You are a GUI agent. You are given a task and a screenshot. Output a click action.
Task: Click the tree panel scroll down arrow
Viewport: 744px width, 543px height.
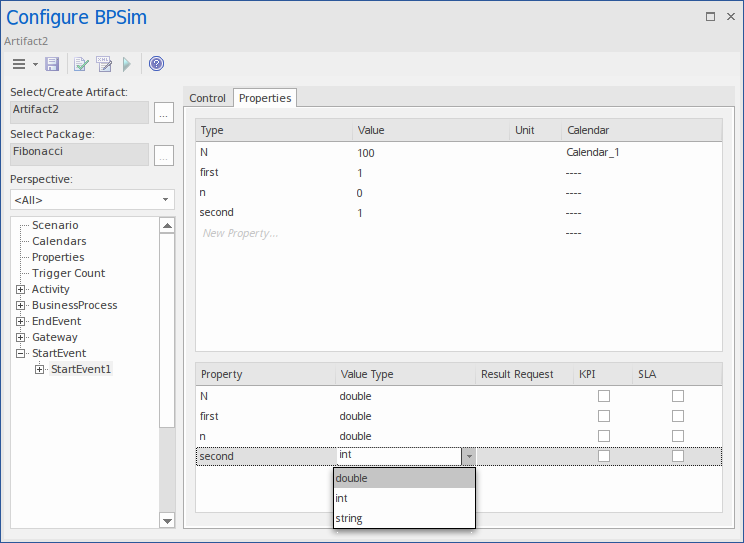pos(167,520)
